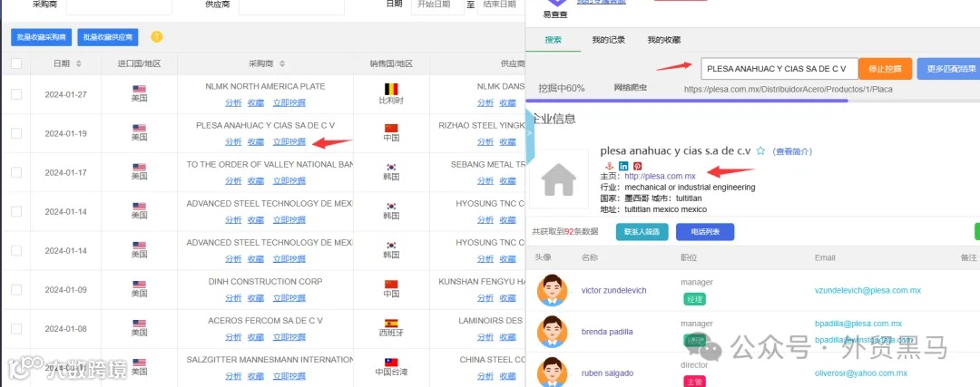980x387 pixels.
Task: Click the Spain flag labeled 西班牙
Action: coord(391,324)
